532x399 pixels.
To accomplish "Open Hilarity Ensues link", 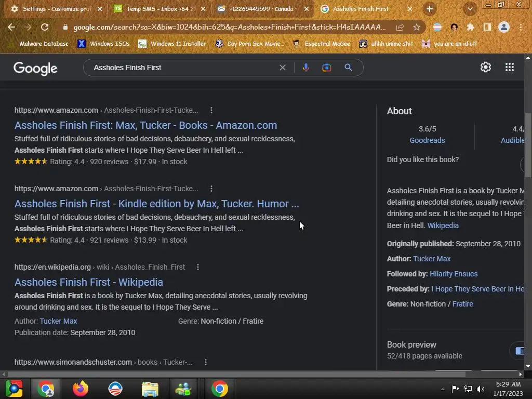I will tap(453, 274).
